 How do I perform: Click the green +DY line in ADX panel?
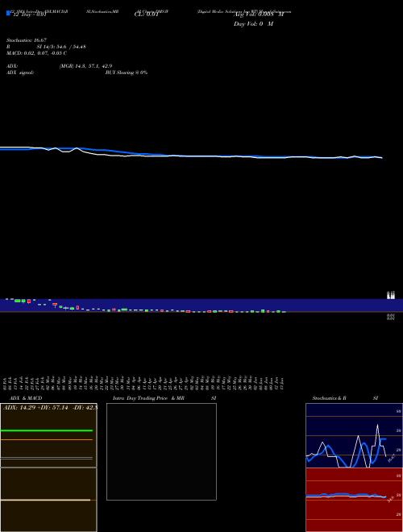tap(47, 430)
